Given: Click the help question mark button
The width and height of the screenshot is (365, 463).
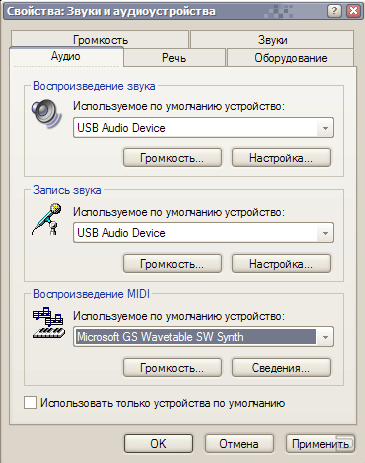Looking at the screenshot, I should pyautogui.click(x=334, y=11).
